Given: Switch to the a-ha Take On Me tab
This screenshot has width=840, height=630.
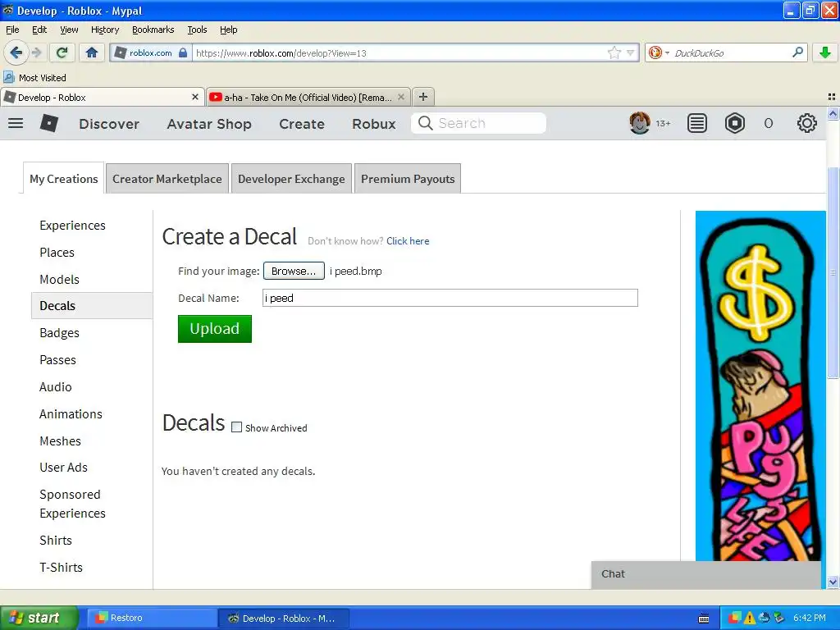Looking at the screenshot, I should tap(308, 97).
